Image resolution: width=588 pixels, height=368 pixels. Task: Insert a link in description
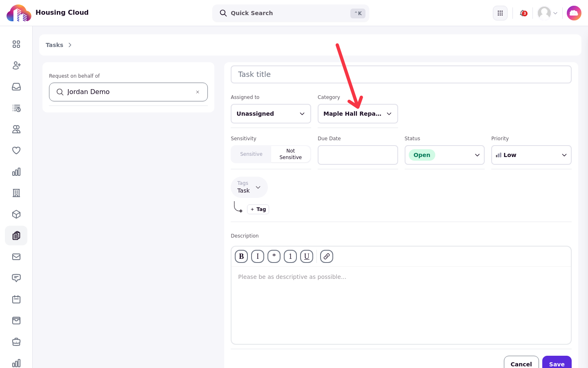327,256
